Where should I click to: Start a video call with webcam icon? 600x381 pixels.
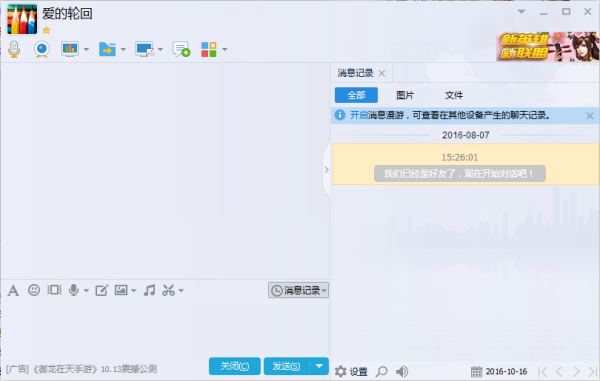(42, 49)
